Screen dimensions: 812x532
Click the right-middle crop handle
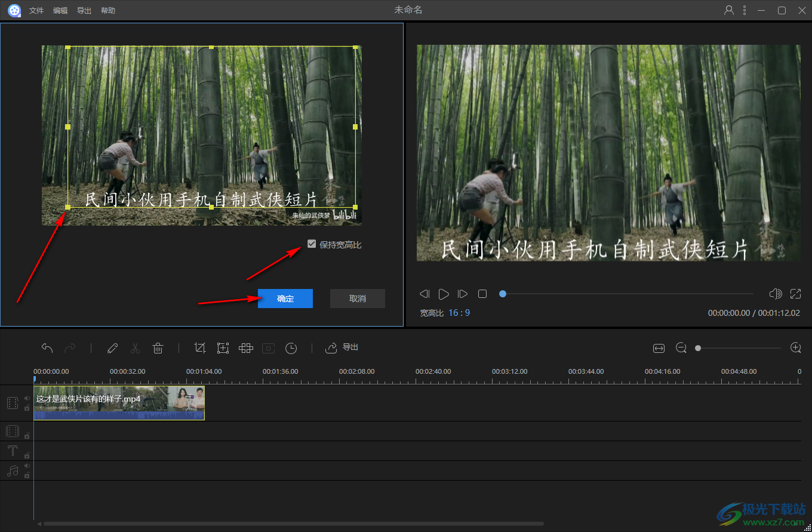tap(355, 127)
